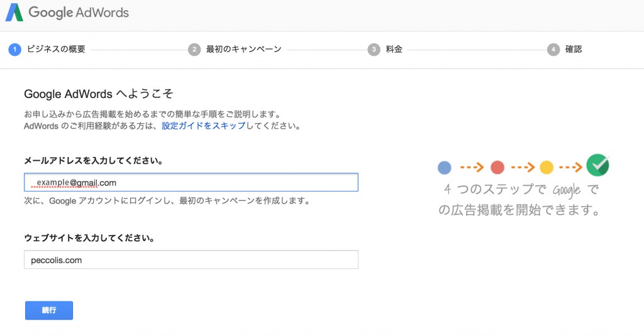Image resolution: width=644 pixels, height=336 pixels.
Task: Click the 次に、Google アカウントにログイン hint text
Action: click(167, 201)
